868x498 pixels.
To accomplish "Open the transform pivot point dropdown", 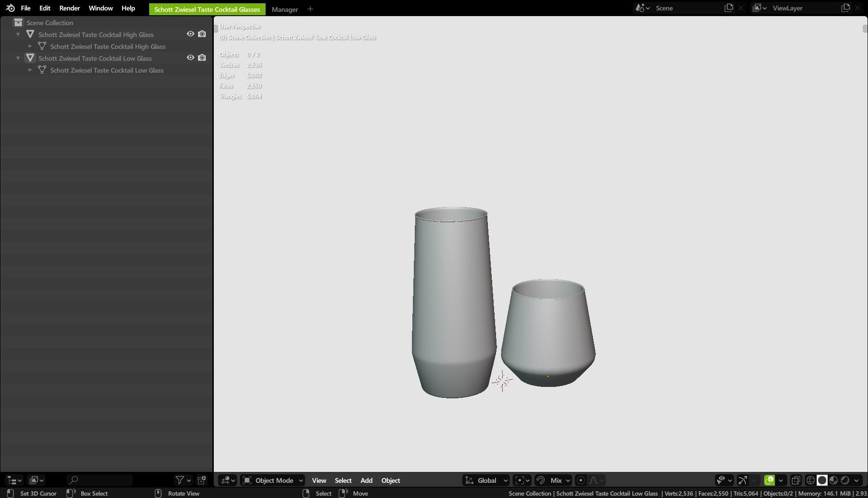I will [522, 480].
